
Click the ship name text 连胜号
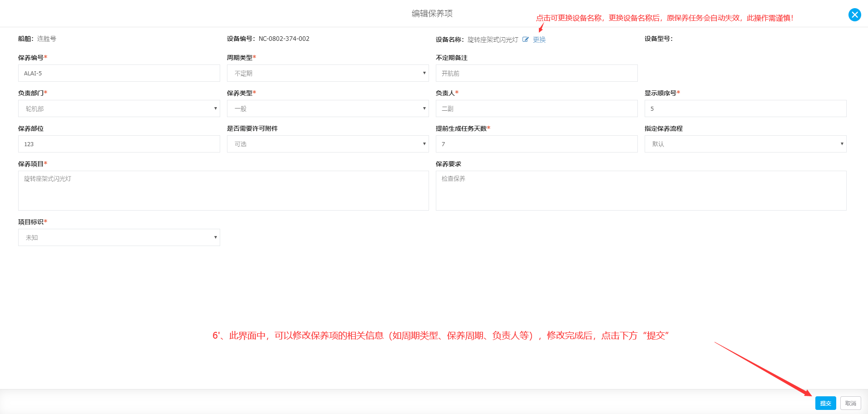coord(47,39)
